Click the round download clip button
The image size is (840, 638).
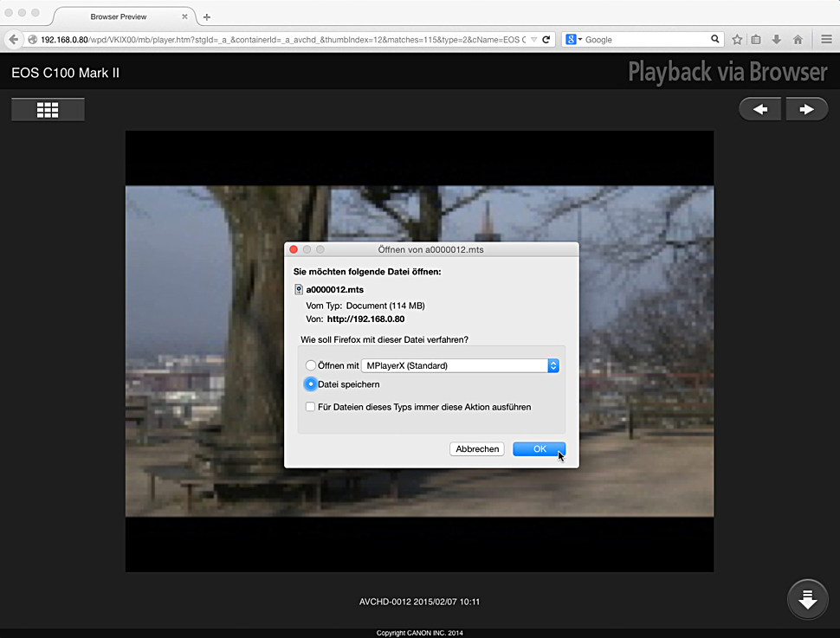[808, 599]
